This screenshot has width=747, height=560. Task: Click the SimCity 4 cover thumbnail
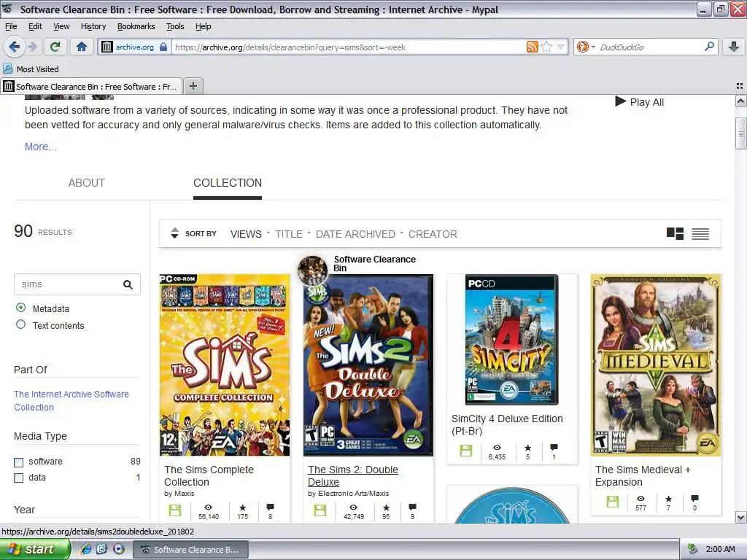511,340
